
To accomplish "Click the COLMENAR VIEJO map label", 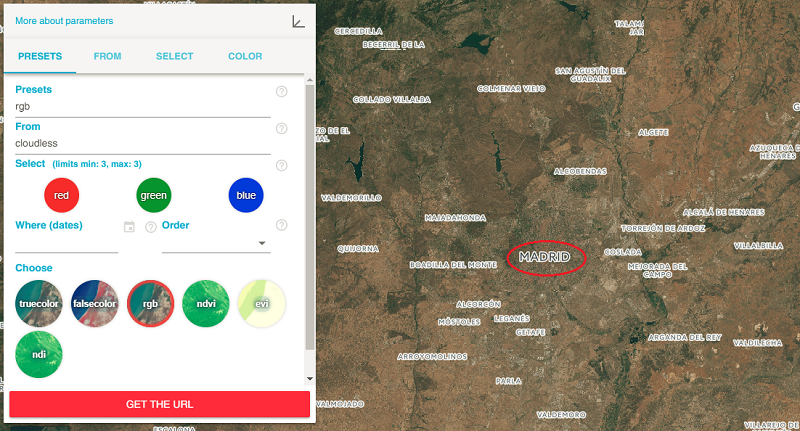I will [x=511, y=89].
